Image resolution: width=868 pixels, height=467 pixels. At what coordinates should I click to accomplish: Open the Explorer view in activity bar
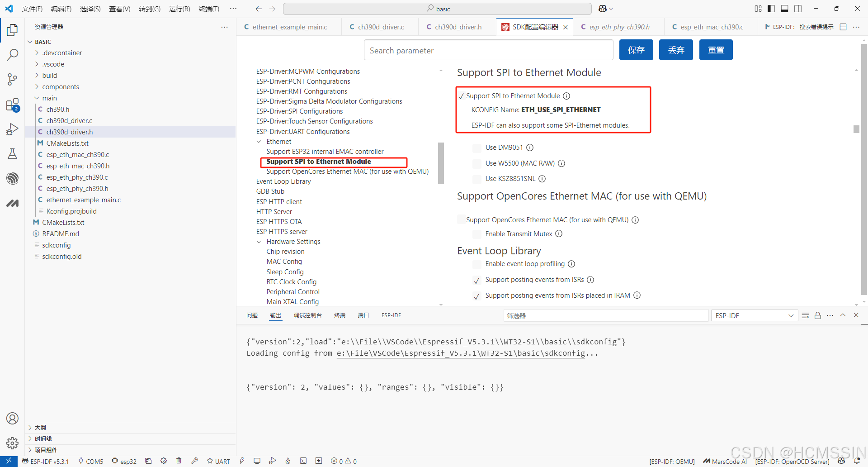[12, 30]
